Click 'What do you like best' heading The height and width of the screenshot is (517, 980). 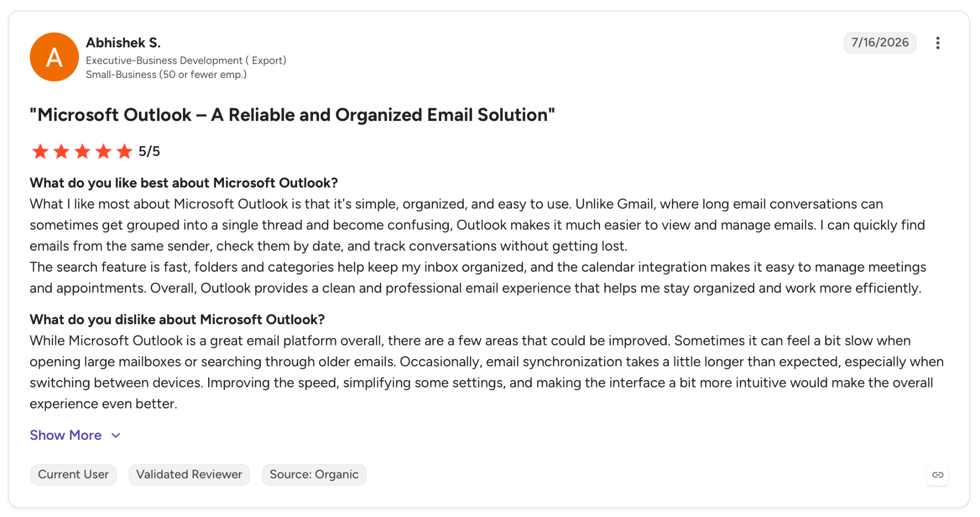pyautogui.click(x=184, y=183)
